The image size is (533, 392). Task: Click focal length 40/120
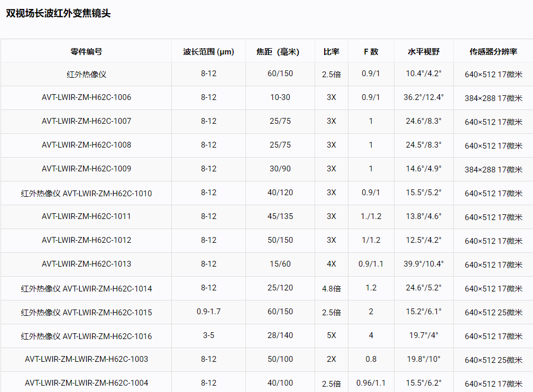pyautogui.click(x=280, y=193)
